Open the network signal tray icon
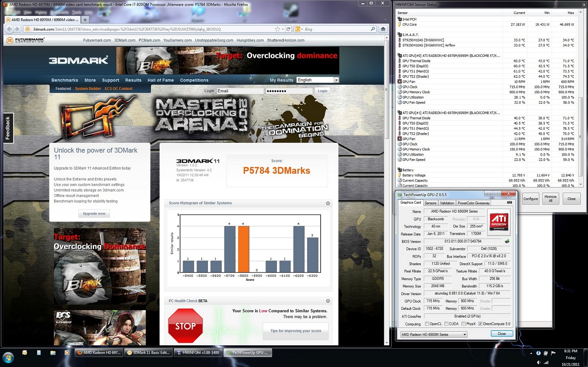588x367 pixels. pos(546,363)
